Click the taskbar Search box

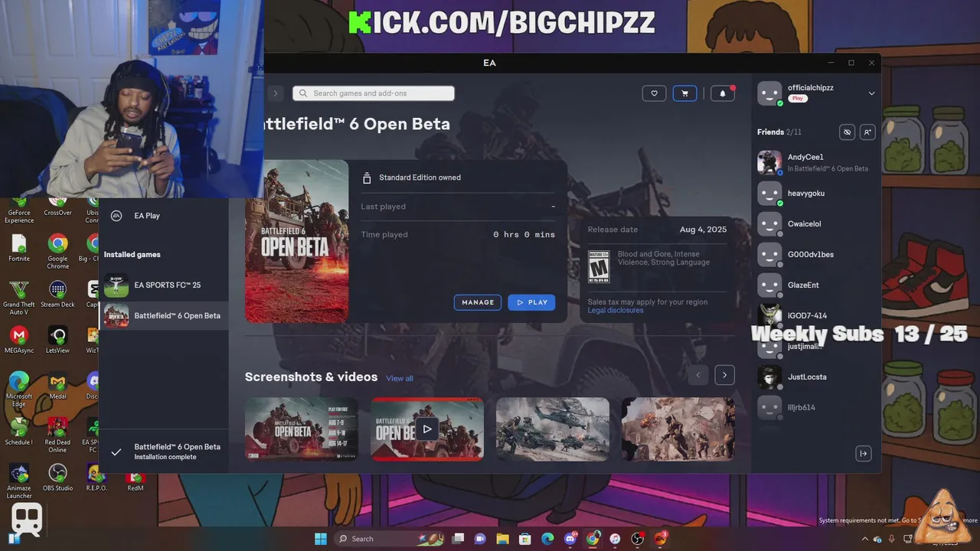pos(389,539)
